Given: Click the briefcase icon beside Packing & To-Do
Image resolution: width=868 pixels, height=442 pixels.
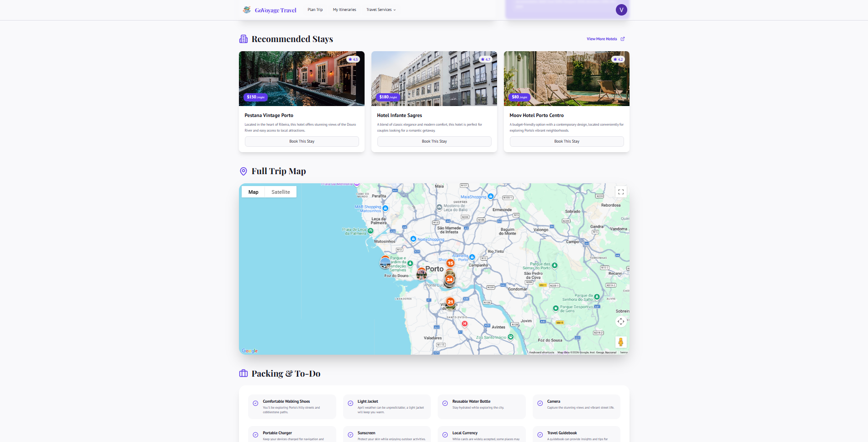Looking at the screenshot, I should [x=243, y=373].
